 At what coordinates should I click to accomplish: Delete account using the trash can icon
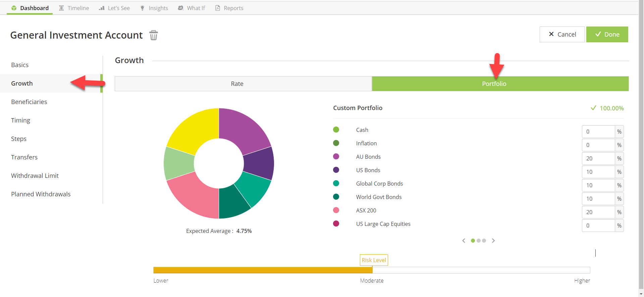(x=153, y=35)
